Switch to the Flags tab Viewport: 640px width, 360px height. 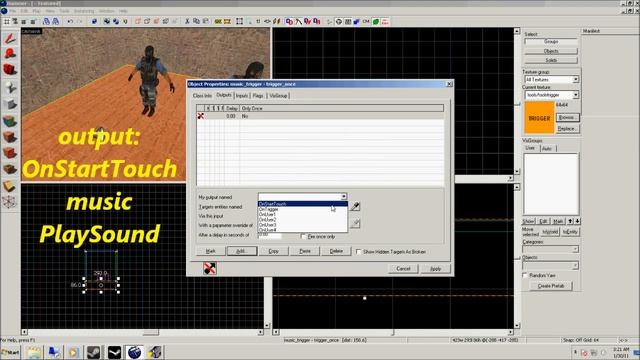coord(258,96)
